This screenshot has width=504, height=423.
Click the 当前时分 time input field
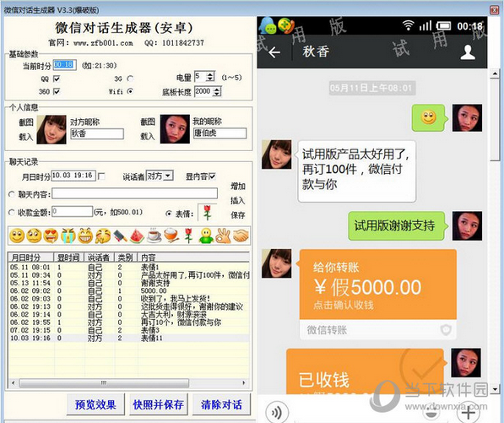tap(65, 65)
